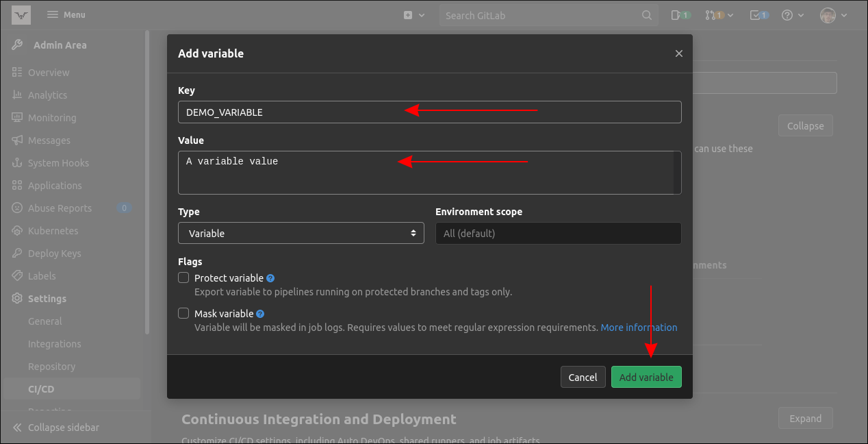The height and width of the screenshot is (444, 868).
Task: Click the Protect variable help badge
Action: (x=270, y=277)
